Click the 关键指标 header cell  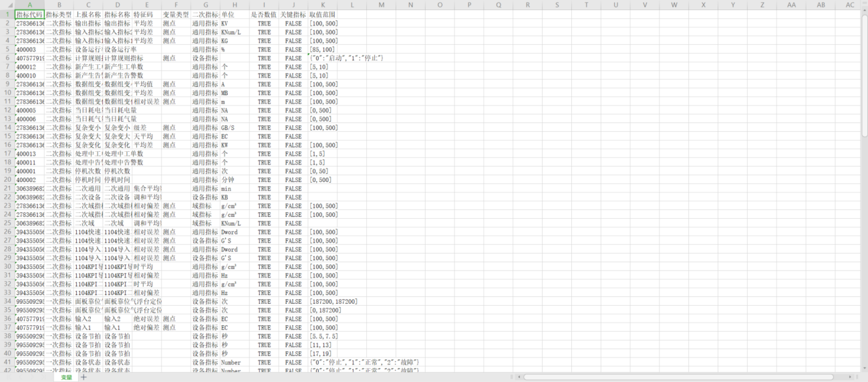pyautogui.click(x=293, y=14)
